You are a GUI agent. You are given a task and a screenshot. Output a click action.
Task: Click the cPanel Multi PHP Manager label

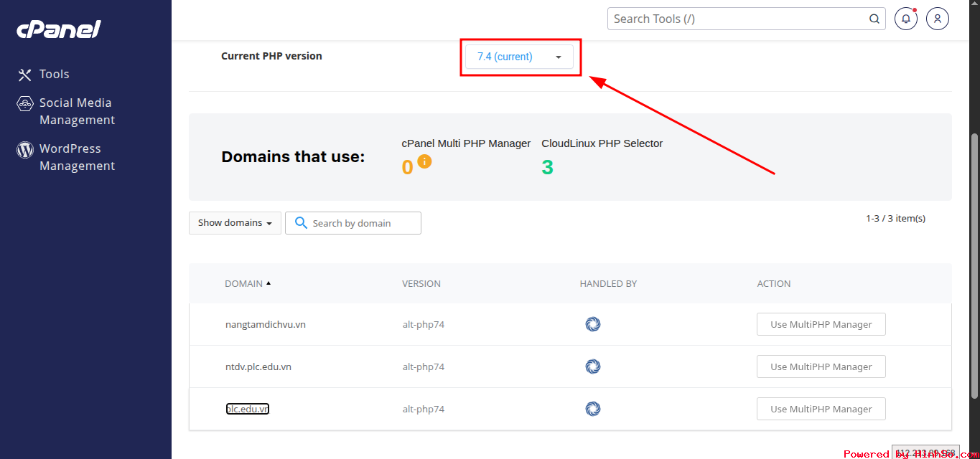coord(466,143)
